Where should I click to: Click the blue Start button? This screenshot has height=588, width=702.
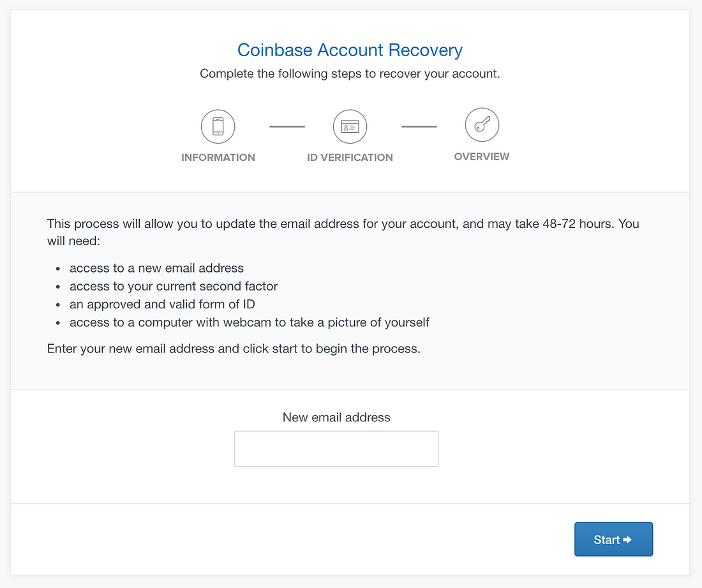[x=613, y=539]
